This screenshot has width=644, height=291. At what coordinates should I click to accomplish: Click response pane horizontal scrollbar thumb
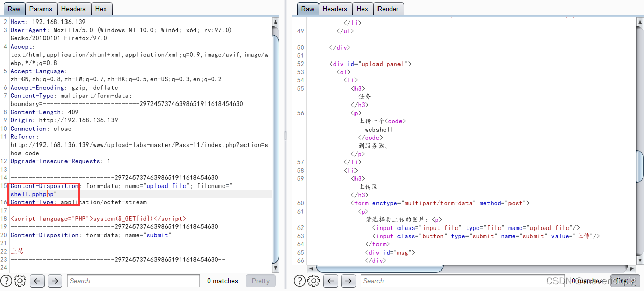[380, 268]
